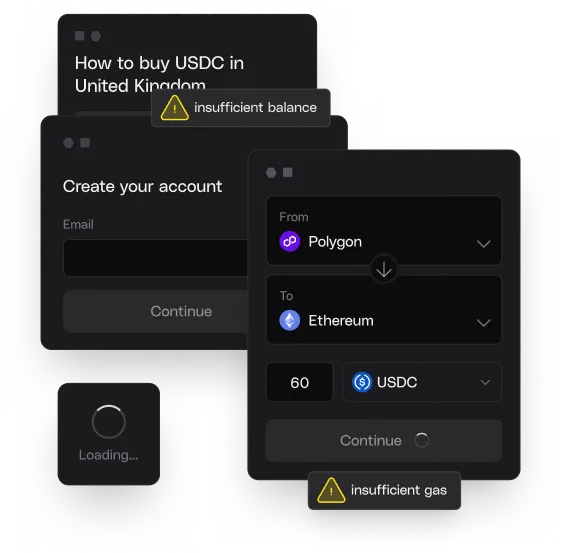Click Continue on the bridge card

pyautogui.click(x=384, y=440)
